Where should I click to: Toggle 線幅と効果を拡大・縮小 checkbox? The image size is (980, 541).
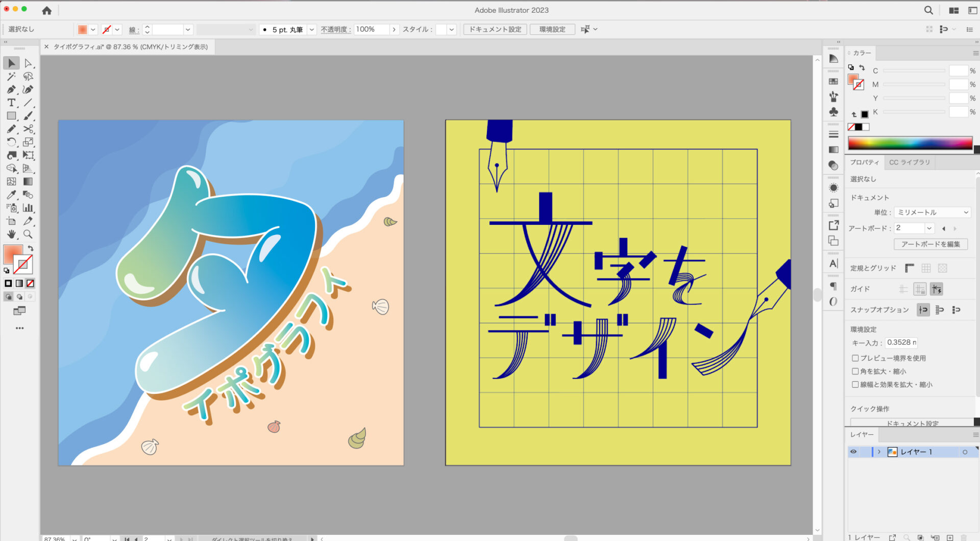[x=855, y=385]
